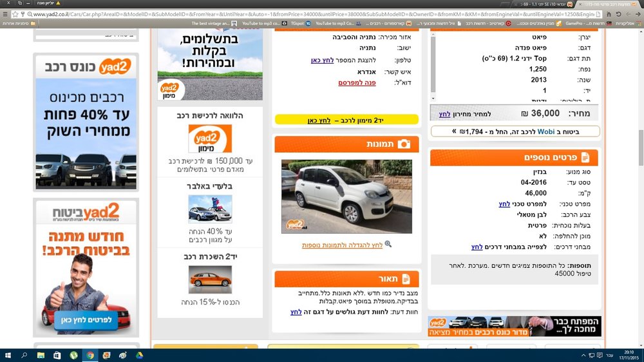Reload the page using the refresh icon
This screenshot has height=362, width=644.
[x=618, y=14]
